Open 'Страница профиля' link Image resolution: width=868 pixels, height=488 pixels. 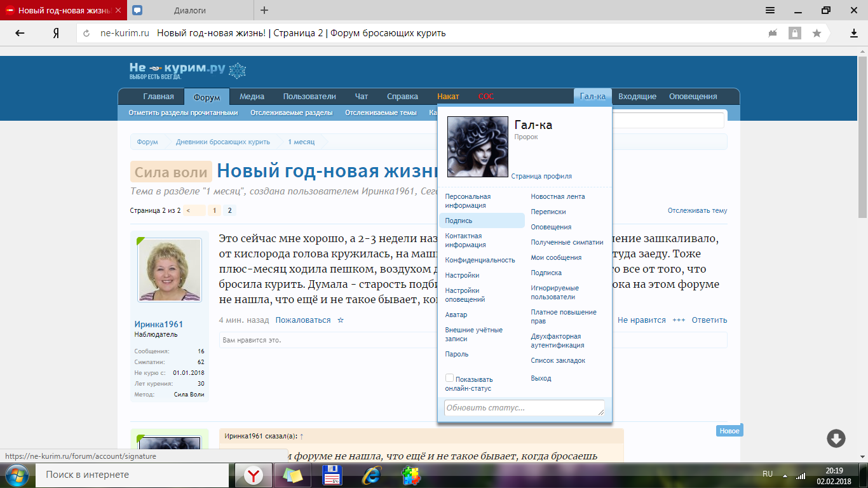tap(541, 177)
